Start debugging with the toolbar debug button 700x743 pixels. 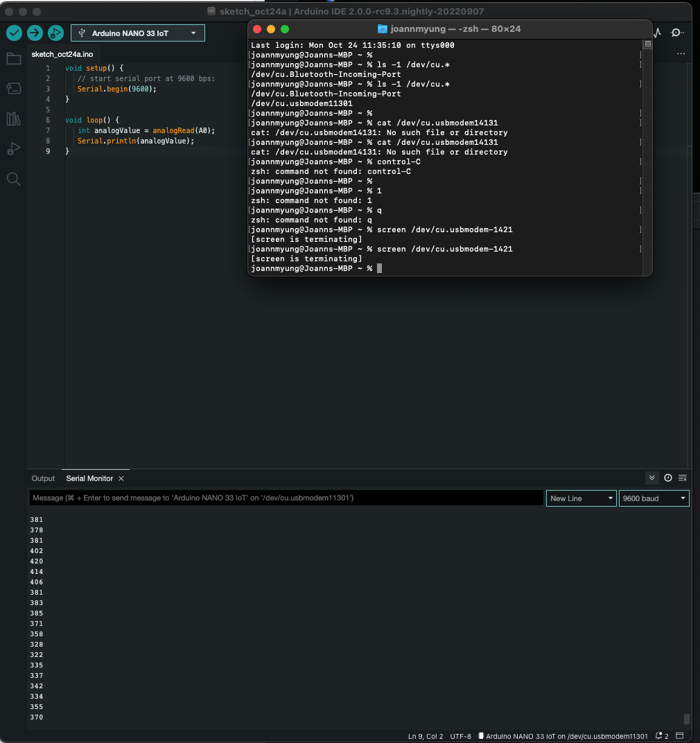coord(55,33)
